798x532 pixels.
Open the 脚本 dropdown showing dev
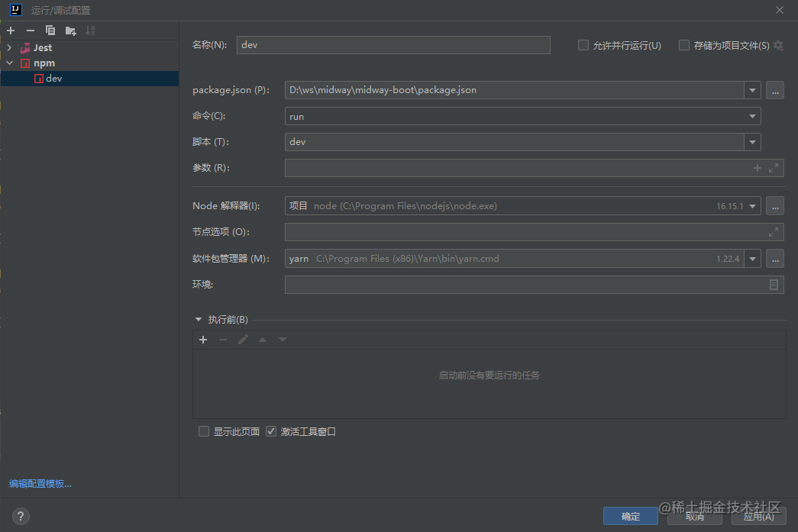coord(752,142)
